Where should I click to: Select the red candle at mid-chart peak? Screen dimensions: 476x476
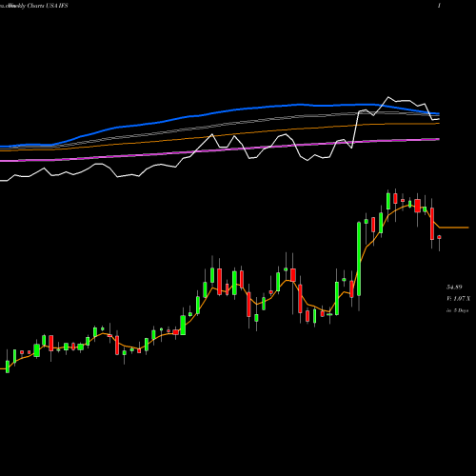[x=219, y=282]
